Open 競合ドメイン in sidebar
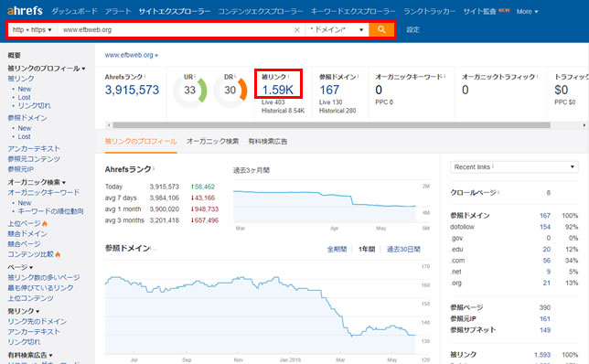This screenshot has width=589, height=364. tap(27, 233)
